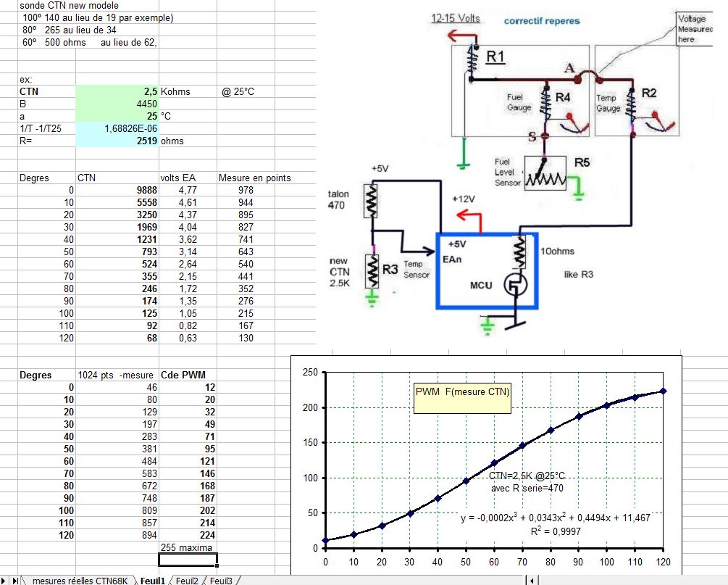Click the 'CTN=2,5K @25°C' chart annotation

tap(527, 476)
